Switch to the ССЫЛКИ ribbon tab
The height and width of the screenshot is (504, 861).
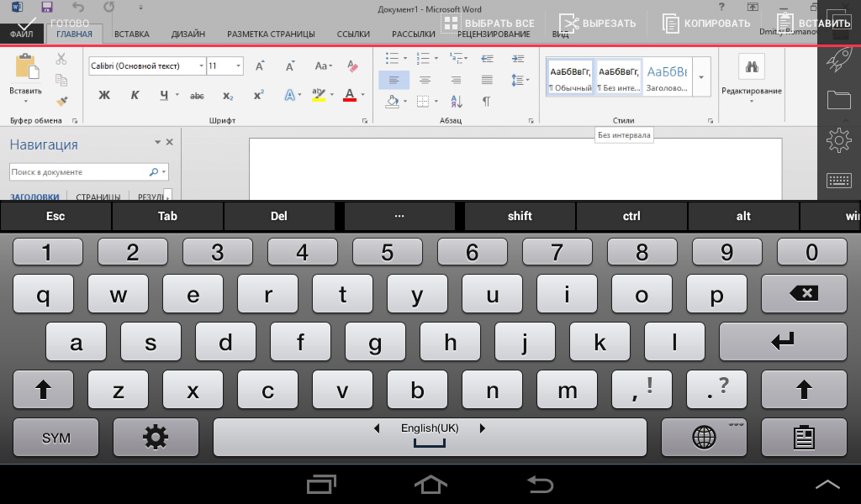[353, 34]
